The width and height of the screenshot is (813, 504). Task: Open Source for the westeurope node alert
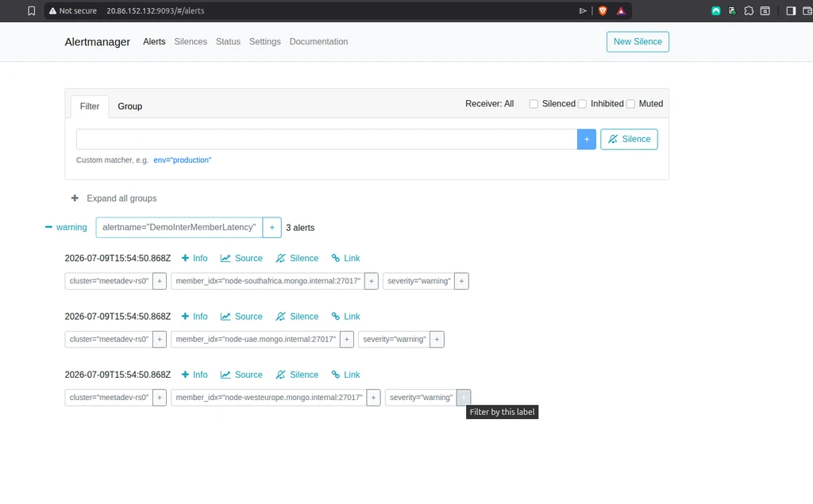tap(241, 375)
